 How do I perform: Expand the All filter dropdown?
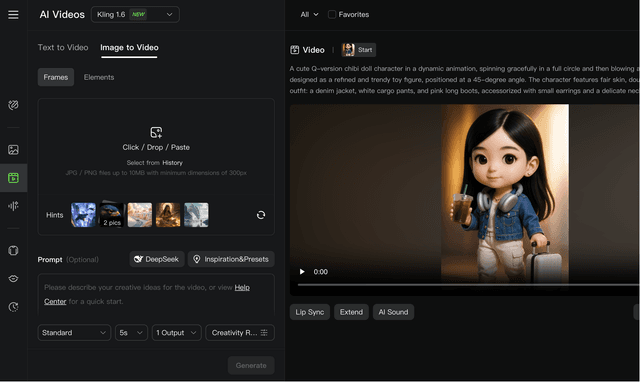pyautogui.click(x=309, y=15)
